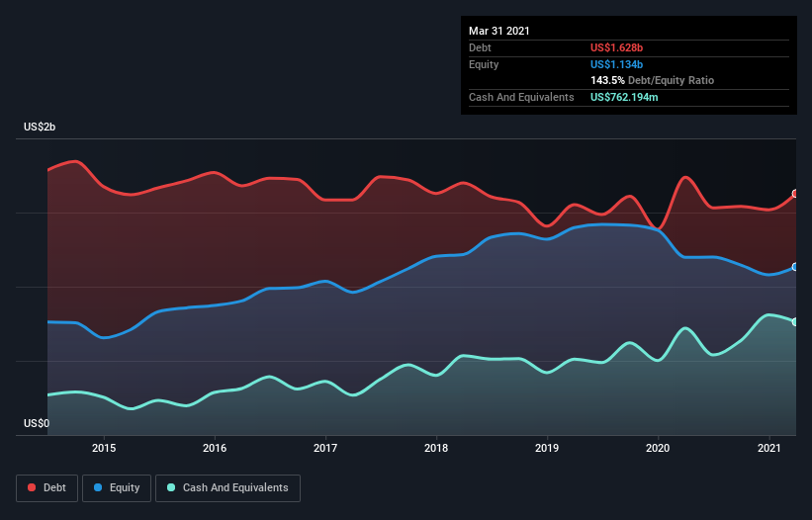Click the 2019 axis label
This screenshot has height=520, width=812.
point(547,448)
